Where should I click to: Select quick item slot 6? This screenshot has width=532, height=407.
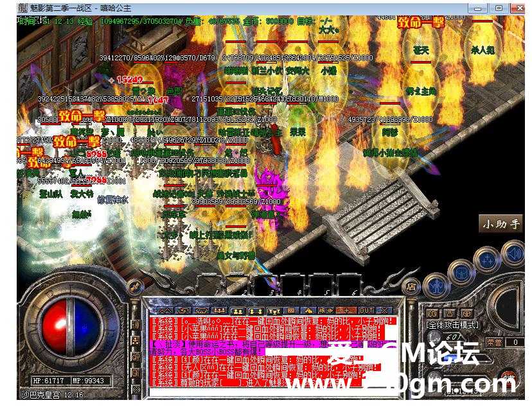coord(350,284)
